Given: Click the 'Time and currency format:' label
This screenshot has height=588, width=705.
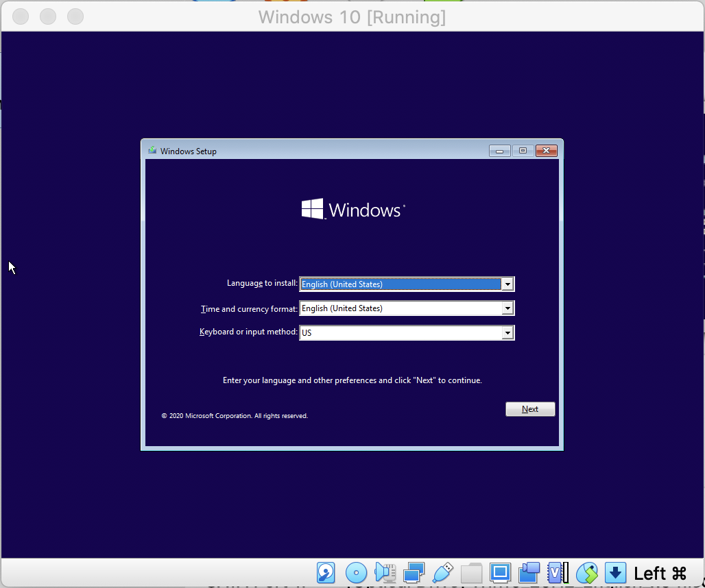Looking at the screenshot, I should 249,308.
